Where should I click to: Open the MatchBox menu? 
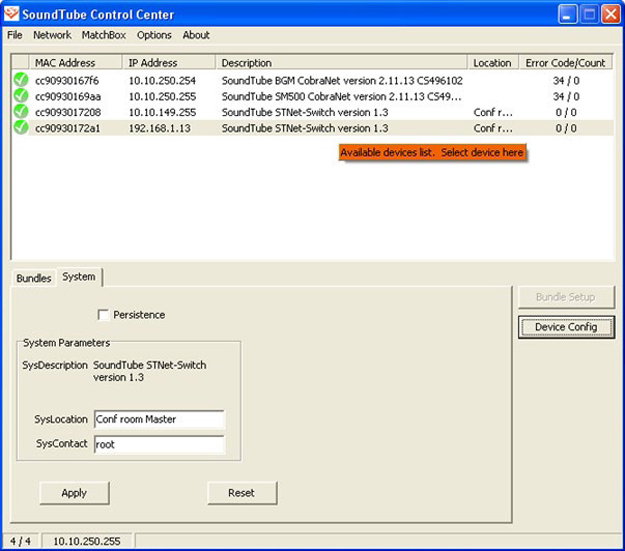click(x=104, y=35)
